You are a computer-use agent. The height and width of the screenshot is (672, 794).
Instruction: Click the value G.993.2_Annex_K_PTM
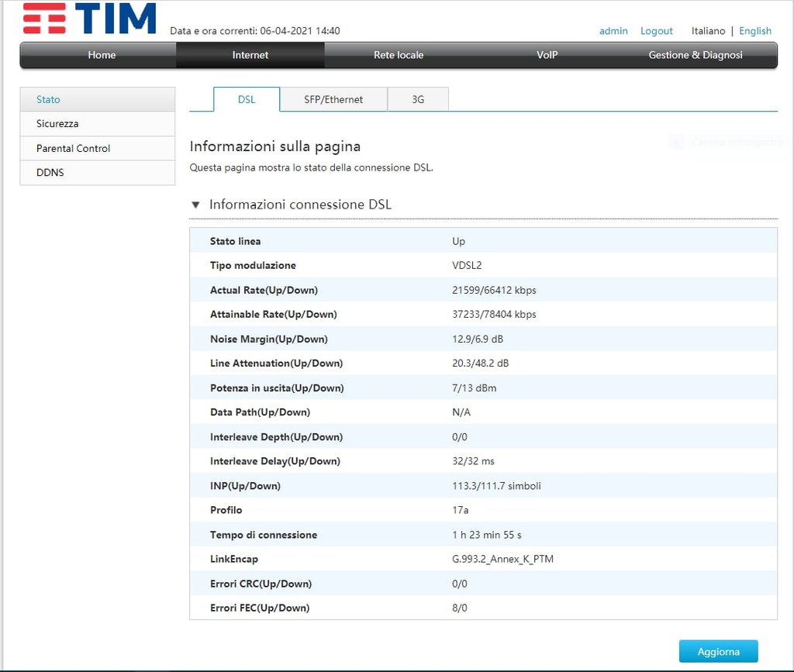[x=502, y=559]
